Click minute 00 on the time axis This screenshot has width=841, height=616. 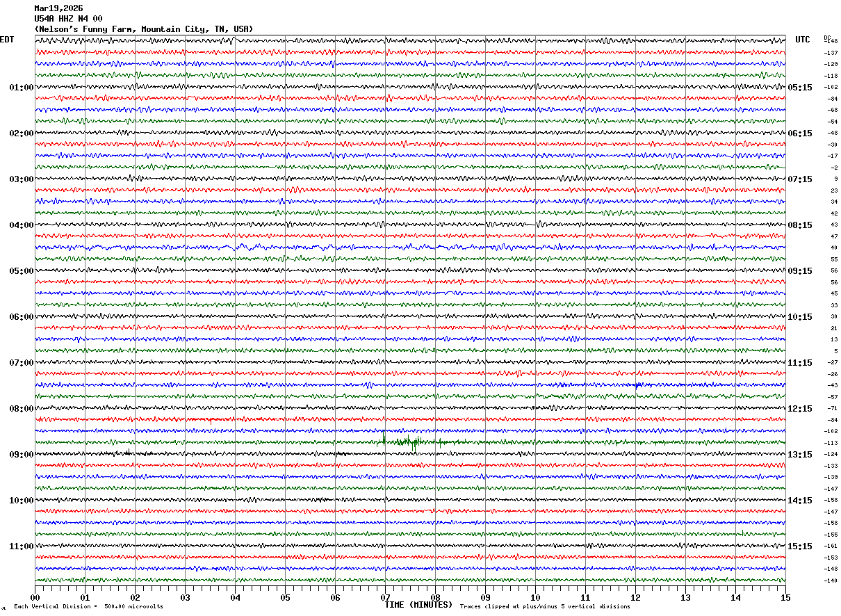[35, 597]
